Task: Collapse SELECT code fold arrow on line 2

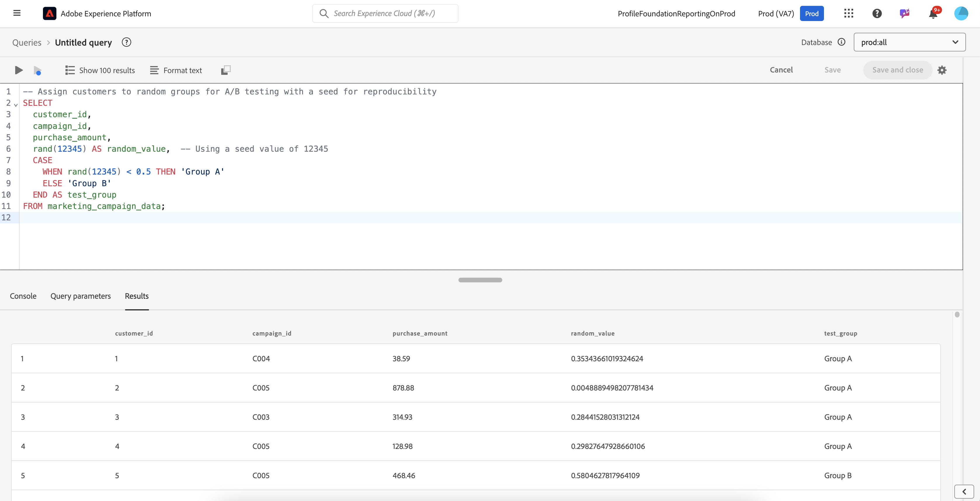Action: coord(16,104)
